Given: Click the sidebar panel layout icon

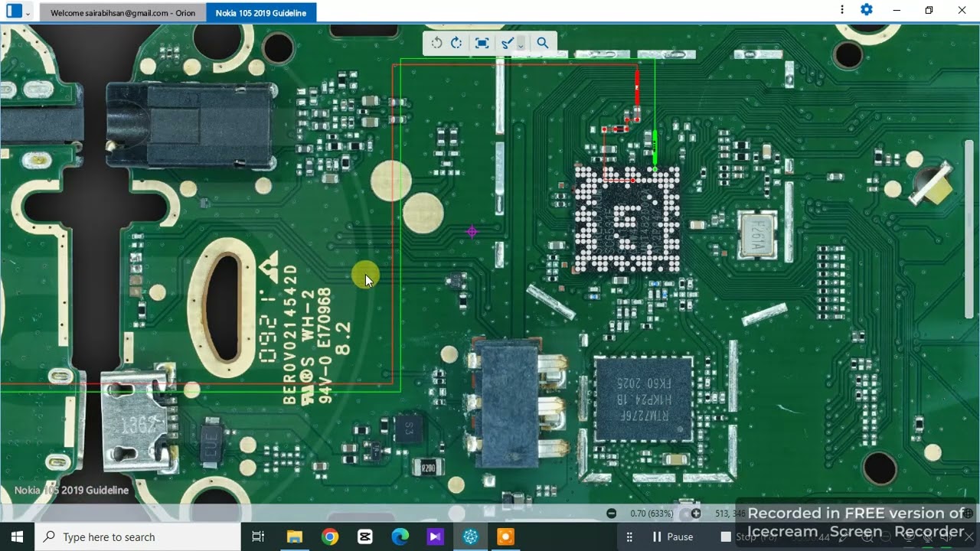Looking at the screenshot, I should click(14, 11).
